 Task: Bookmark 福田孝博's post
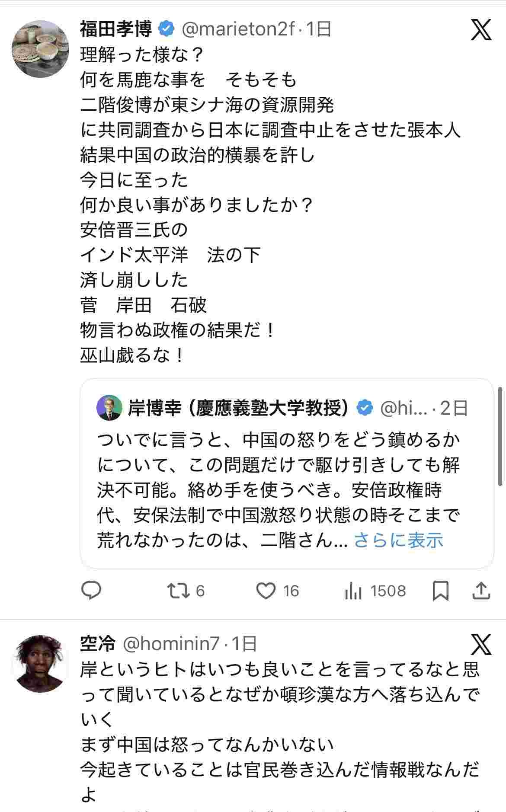[440, 591]
